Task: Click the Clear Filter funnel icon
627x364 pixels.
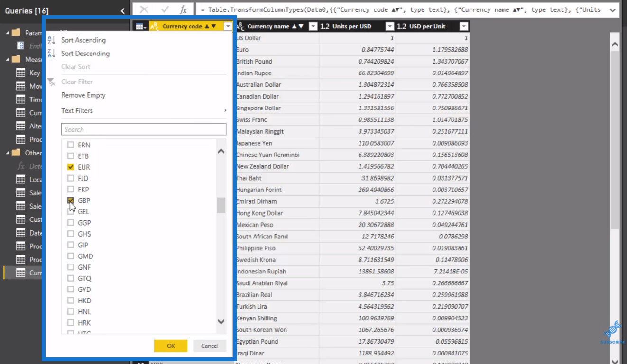Action: click(x=52, y=82)
